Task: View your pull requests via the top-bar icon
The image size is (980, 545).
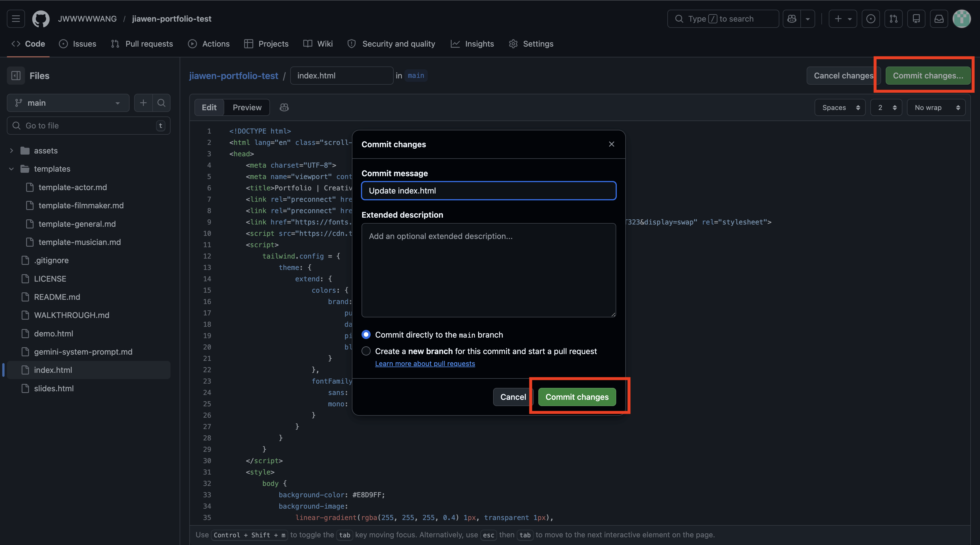Action: [x=894, y=18]
